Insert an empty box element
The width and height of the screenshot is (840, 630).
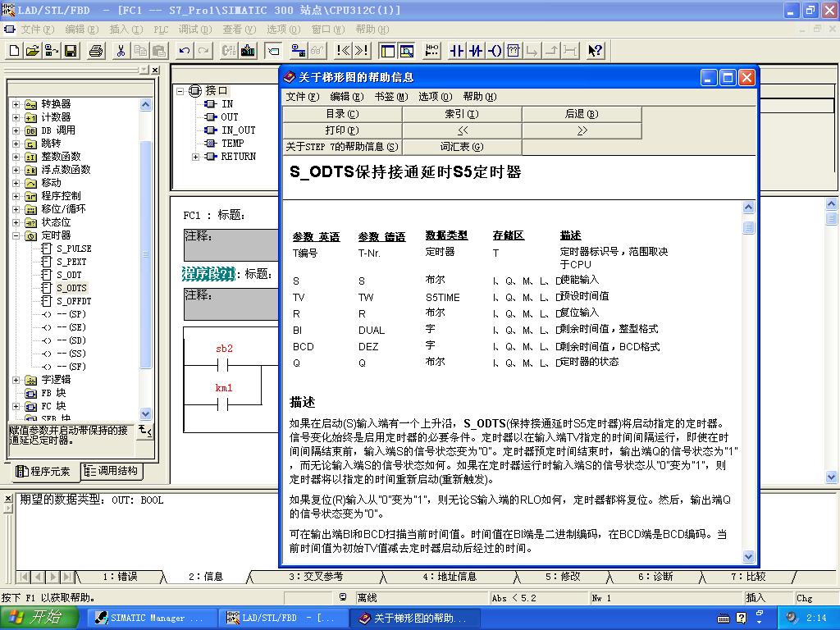[x=514, y=51]
